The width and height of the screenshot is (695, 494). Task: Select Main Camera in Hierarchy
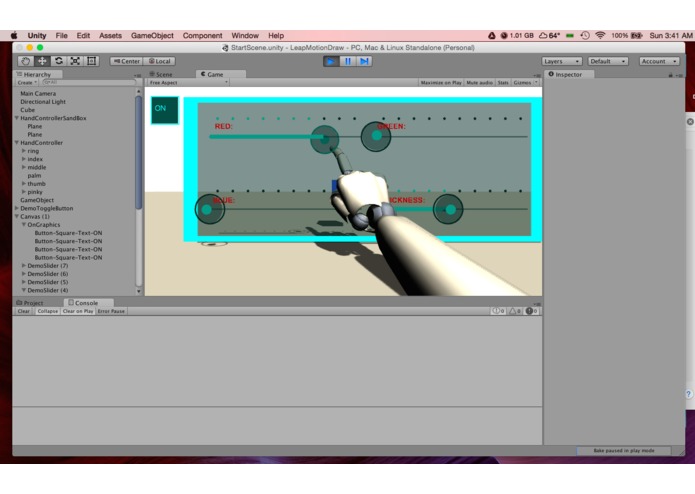[x=38, y=93]
